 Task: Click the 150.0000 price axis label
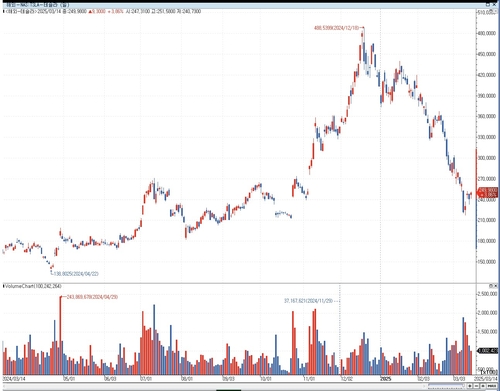pyautogui.click(x=487, y=262)
